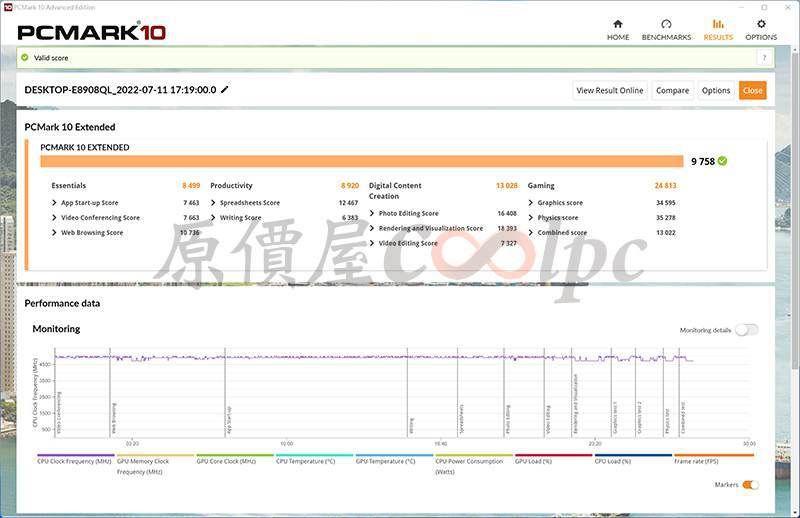Click the overall score 9 758

(703, 161)
